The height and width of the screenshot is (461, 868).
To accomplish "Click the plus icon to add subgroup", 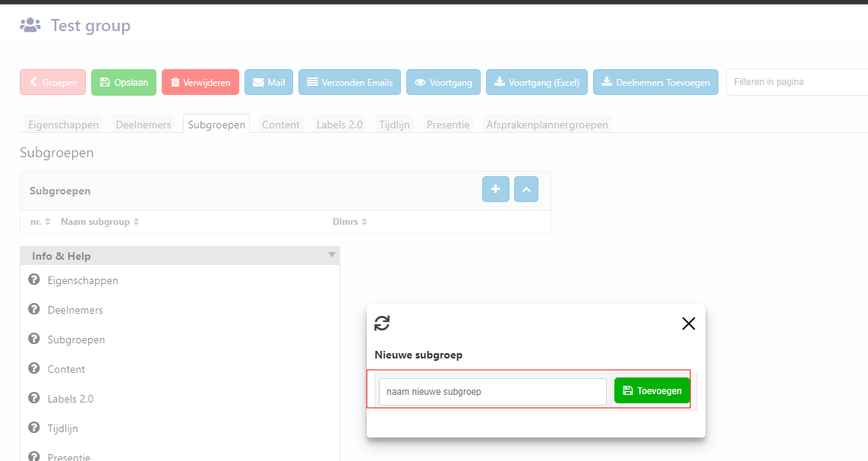I will pos(495,189).
